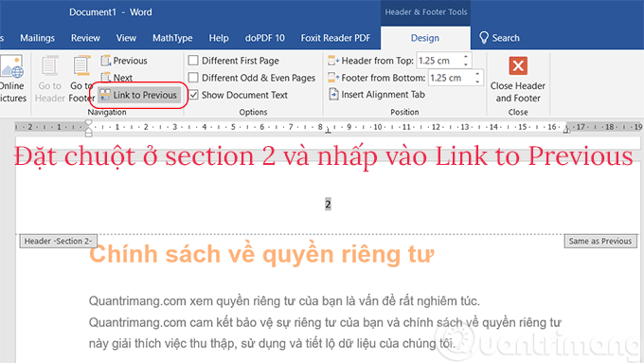Click the Online Pictures icon

pyautogui.click(x=12, y=66)
